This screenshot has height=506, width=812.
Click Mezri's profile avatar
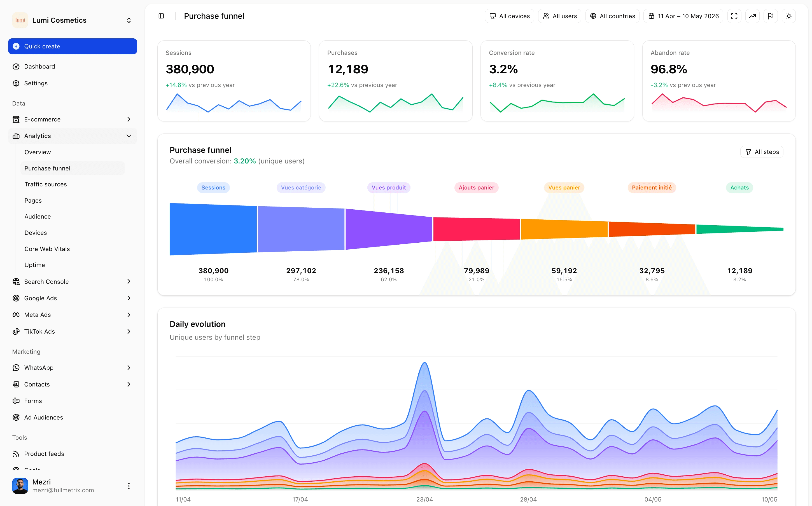point(20,486)
